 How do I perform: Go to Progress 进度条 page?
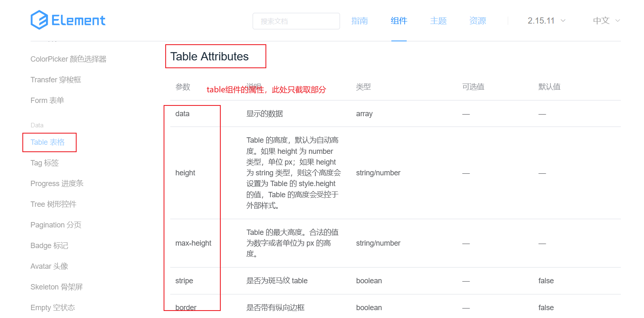pyautogui.click(x=57, y=184)
